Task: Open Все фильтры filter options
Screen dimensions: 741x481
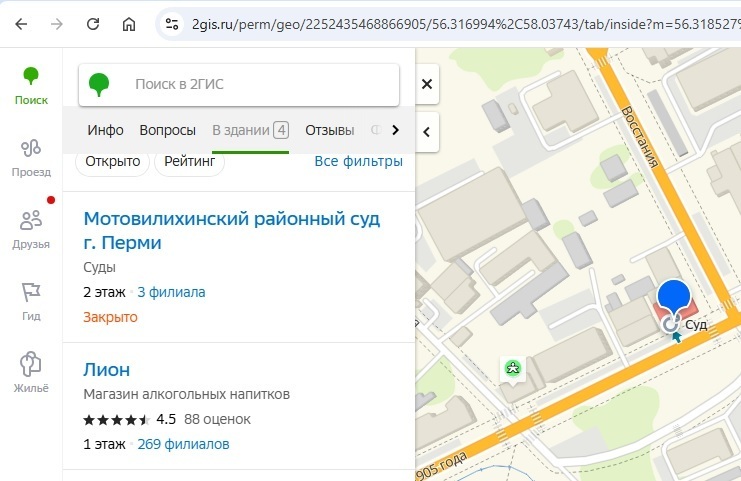Action: [358, 161]
